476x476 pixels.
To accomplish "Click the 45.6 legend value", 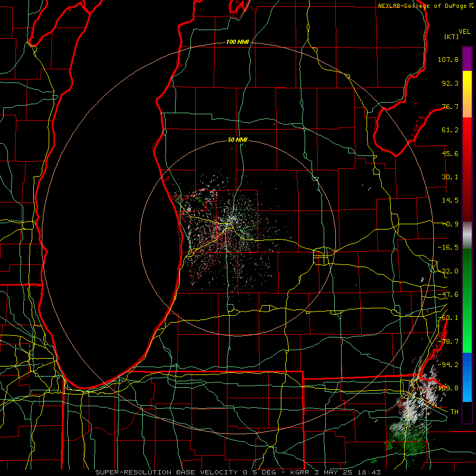I will point(450,153).
